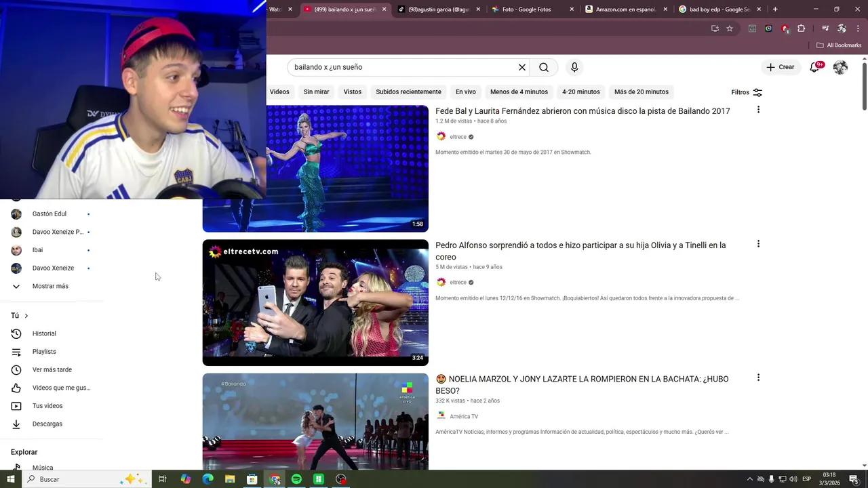
Task: Click the Chrome profile avatar in toolbar
Action: (842, 28)
